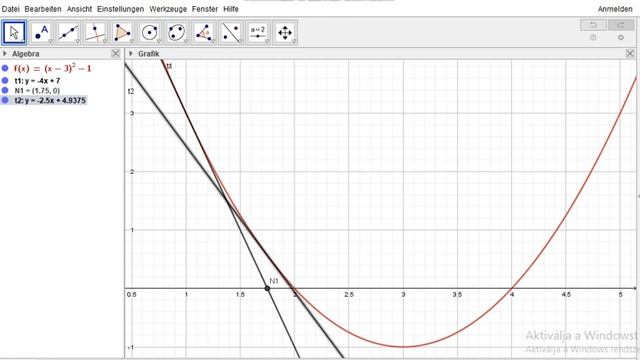Viewport: 640px width, 360px height.
Task: Select the Perpendicular line tool
Action: pos(95,33)
